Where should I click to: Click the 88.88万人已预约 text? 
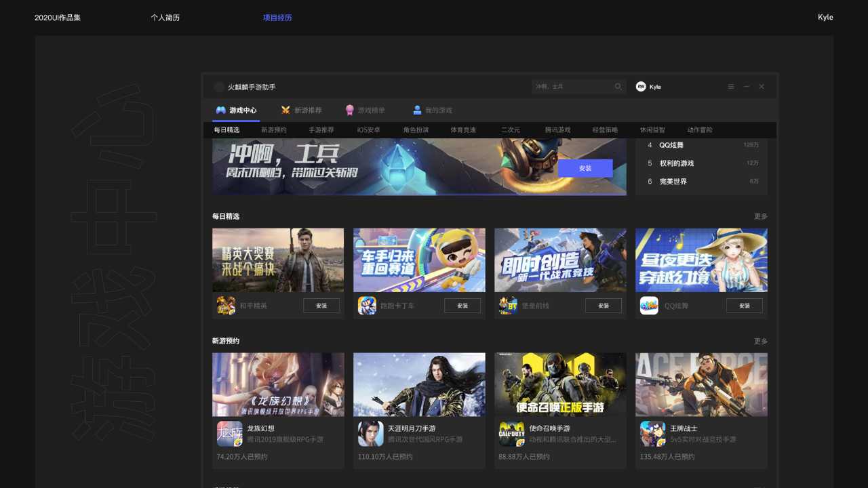point(524,457)
